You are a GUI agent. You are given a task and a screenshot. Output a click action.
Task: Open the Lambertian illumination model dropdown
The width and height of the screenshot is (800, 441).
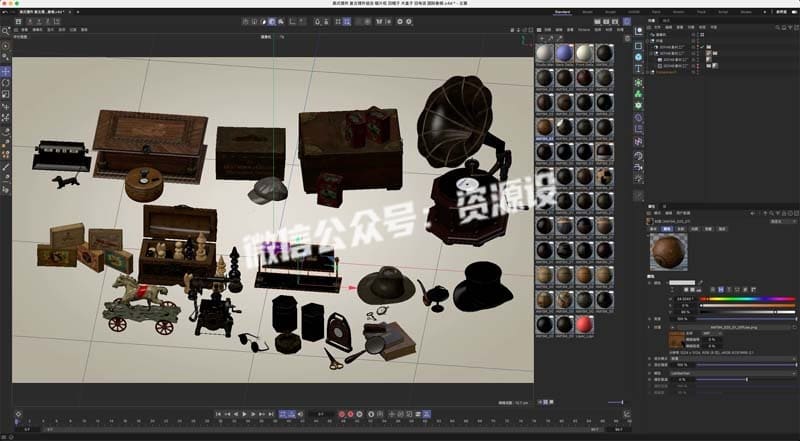(732, 373)
